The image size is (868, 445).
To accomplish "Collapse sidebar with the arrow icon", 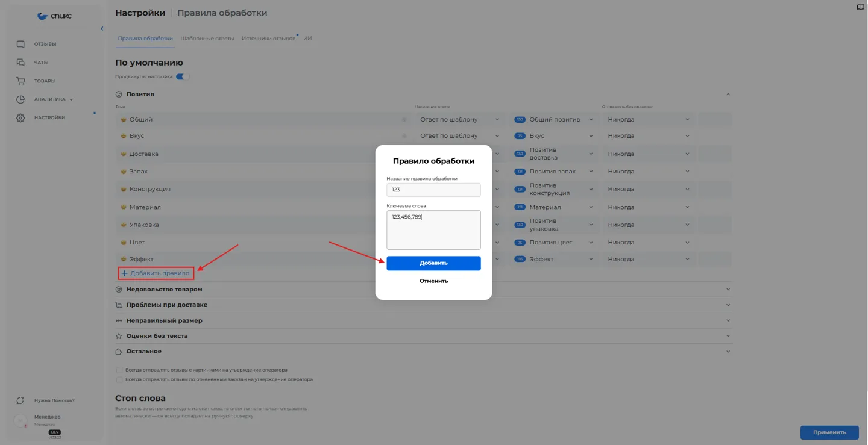I will (x=102, y=28).
